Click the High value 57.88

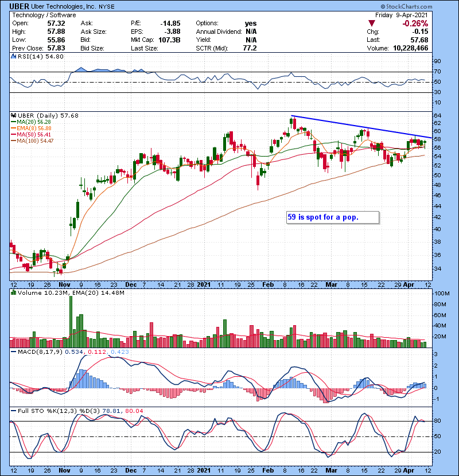tap(56, 32)
